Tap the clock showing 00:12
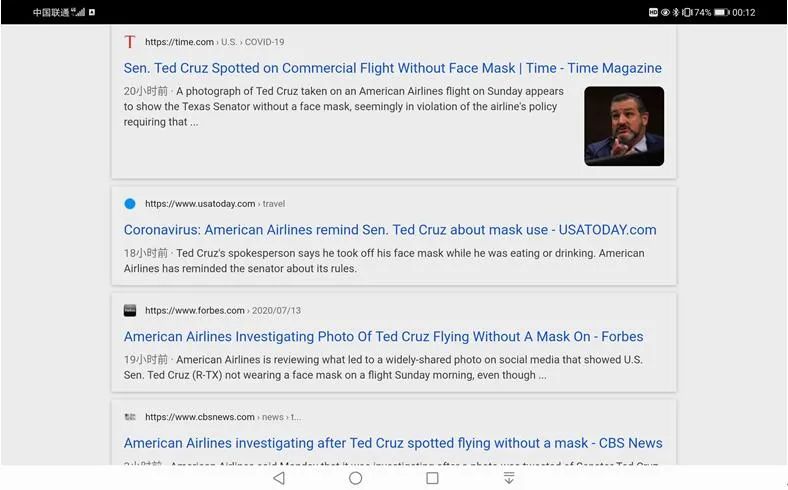Viewport: 788px width, 490px height. pos(744,12)
